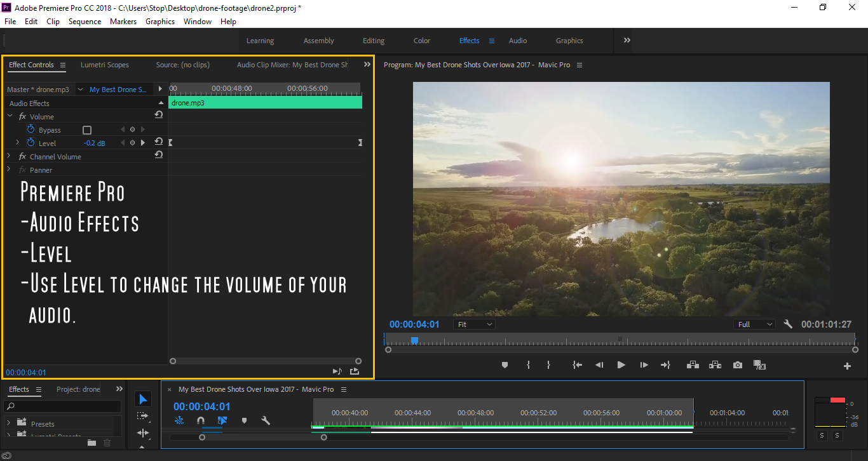Select the Play button in Program monitor
Viewport: 868px width, 461px height.
(621, 364)
